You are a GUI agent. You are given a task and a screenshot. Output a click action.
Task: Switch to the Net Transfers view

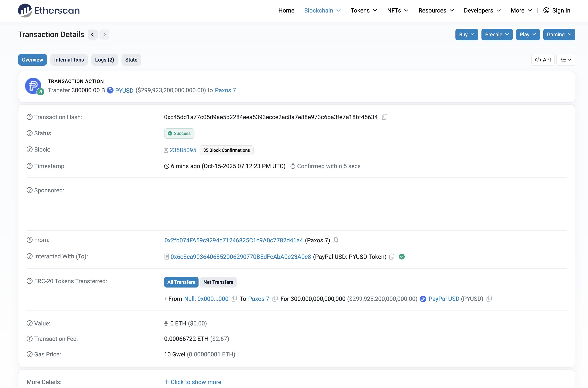pos(218,282)
